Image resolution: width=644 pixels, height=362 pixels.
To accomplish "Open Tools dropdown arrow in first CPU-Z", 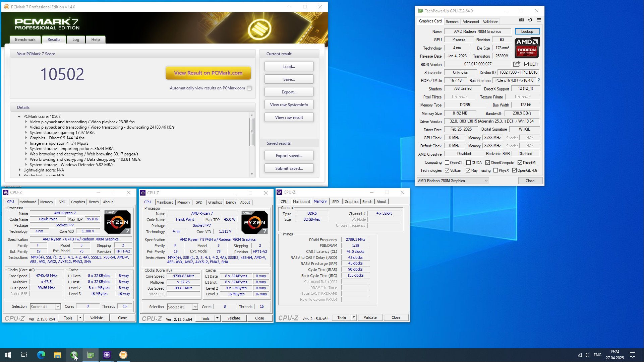I will (x=80, y=318).
